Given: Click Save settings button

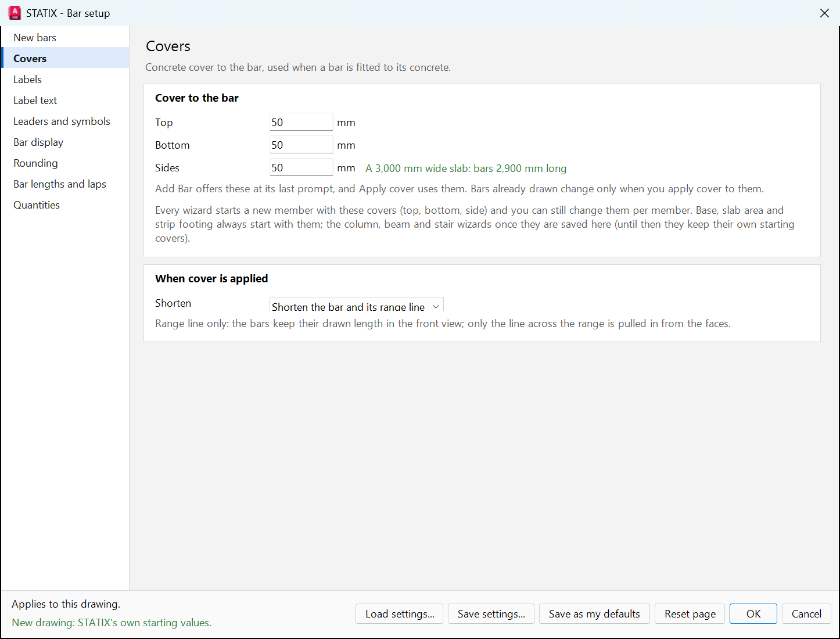Looking at the screenshot, I should click(x=491, y=613).
